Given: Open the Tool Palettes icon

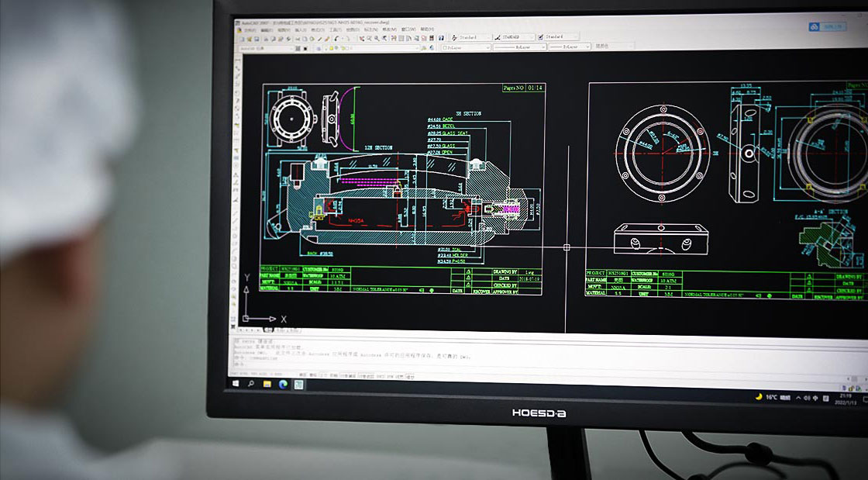Looking at the screenshot, I should (x=408, y=39).
